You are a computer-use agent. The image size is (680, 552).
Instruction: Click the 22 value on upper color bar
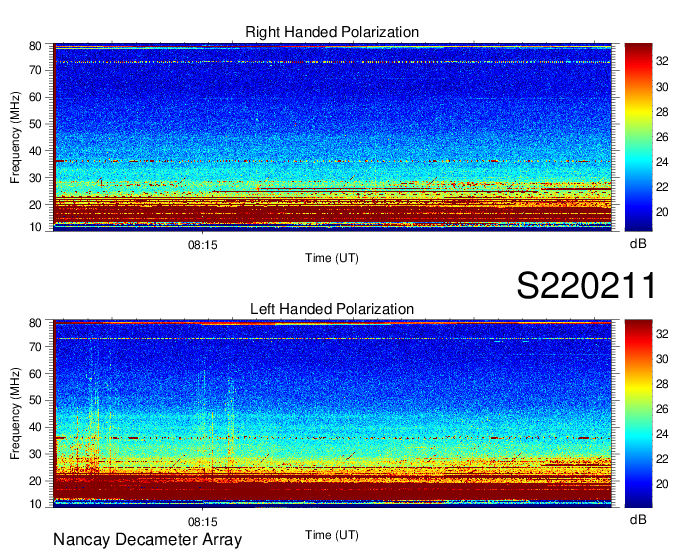(x=662, y=187)
